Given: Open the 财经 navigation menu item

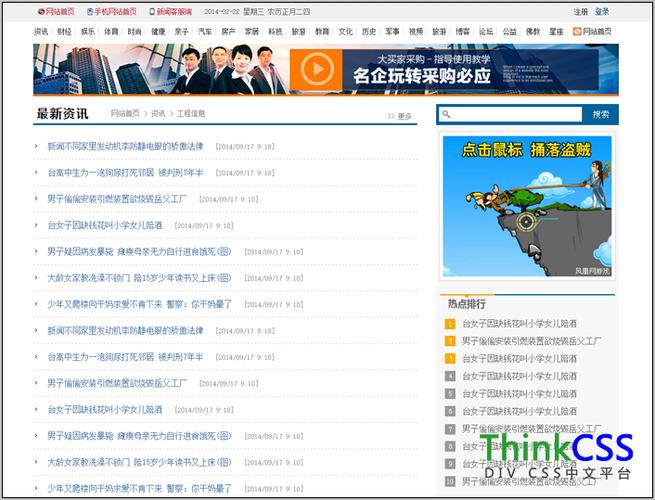Looking at the screenshot, I should (x=64, y=31).
